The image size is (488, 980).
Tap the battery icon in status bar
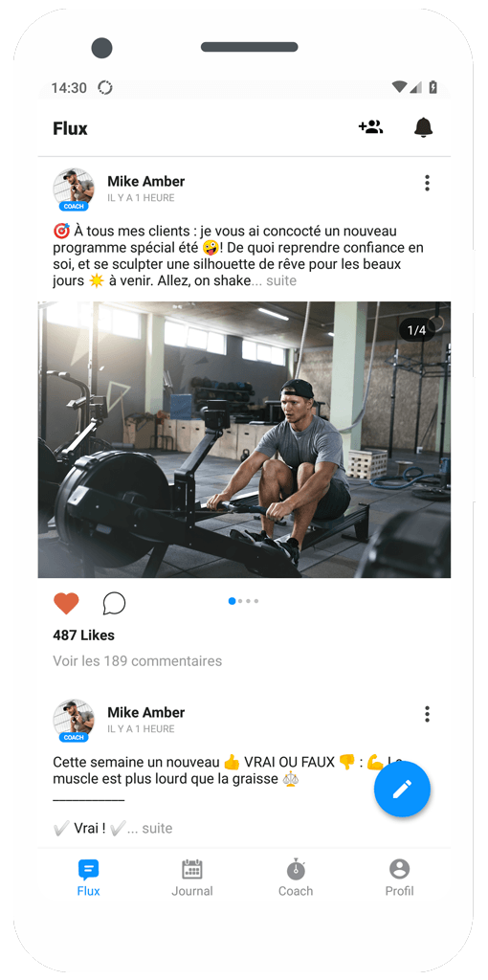(433, 87)
